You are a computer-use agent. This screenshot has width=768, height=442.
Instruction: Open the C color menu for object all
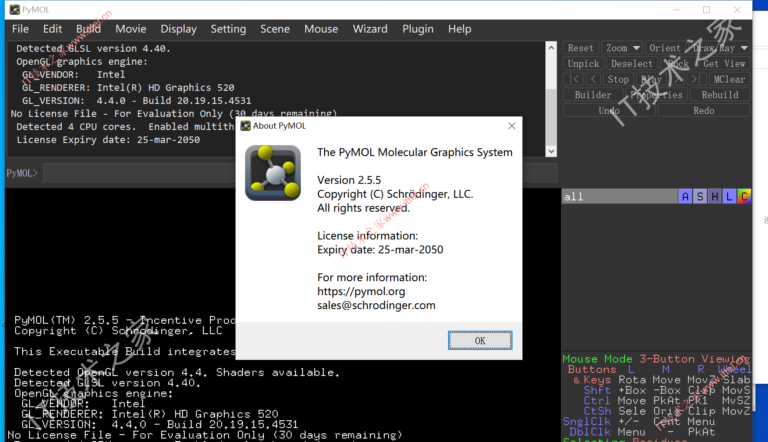click(x=744, y=197)
